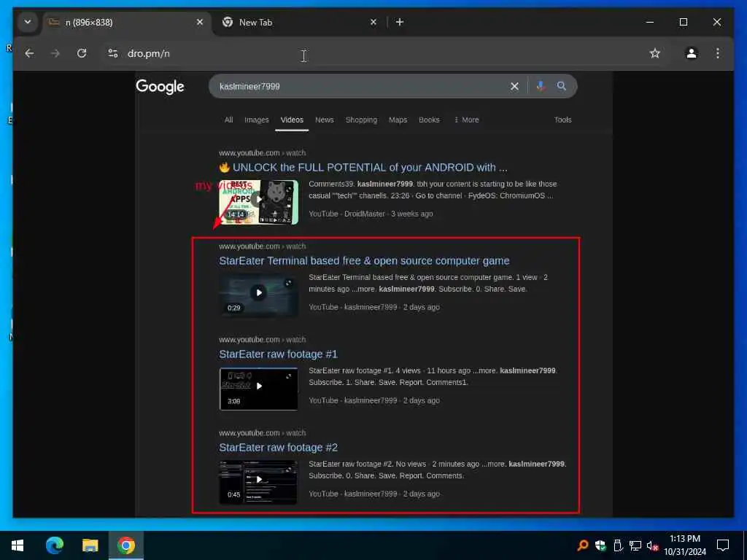
Task: Select the Shopping search tab
Action: 361,120
